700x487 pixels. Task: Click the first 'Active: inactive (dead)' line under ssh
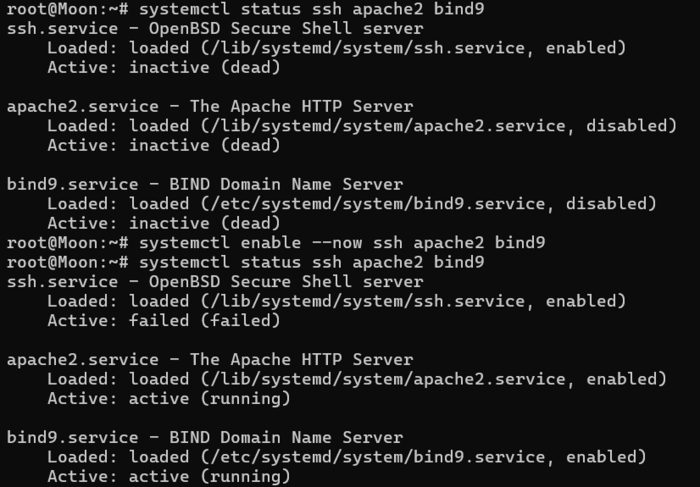[163, 67]
